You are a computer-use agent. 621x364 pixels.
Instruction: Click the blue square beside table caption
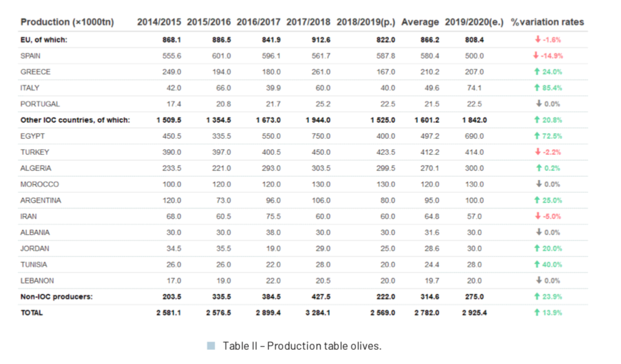coord(211,346)
